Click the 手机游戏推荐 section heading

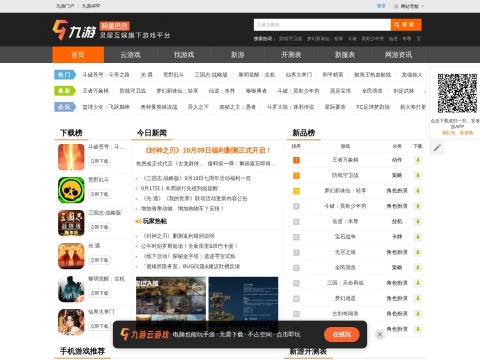pyautogui.click(x=82, y=351)
